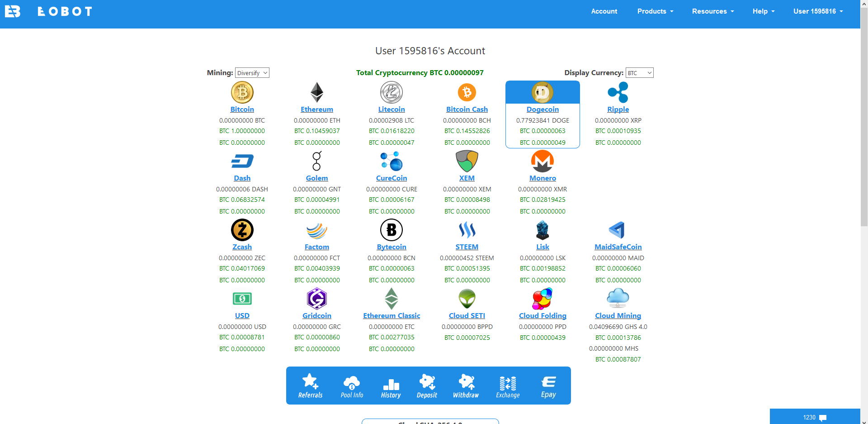Viewport: 868px width, 424px height.
Task: Open the Mining mode dropdown
Action: pyautogui.click(x=252, y=73)
